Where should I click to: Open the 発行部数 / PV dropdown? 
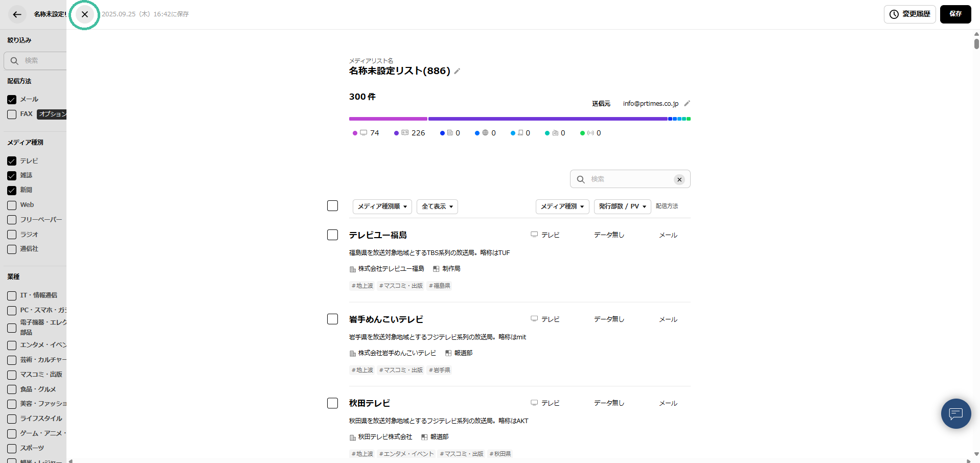click(x=622, y=206)
